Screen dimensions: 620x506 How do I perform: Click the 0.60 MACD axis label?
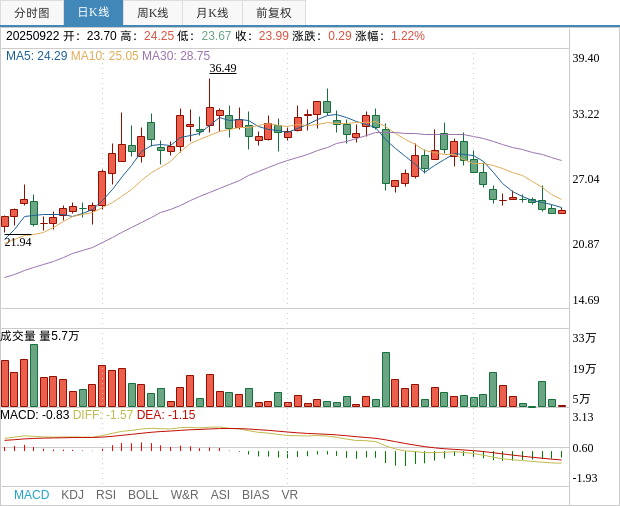click(583, 448)
